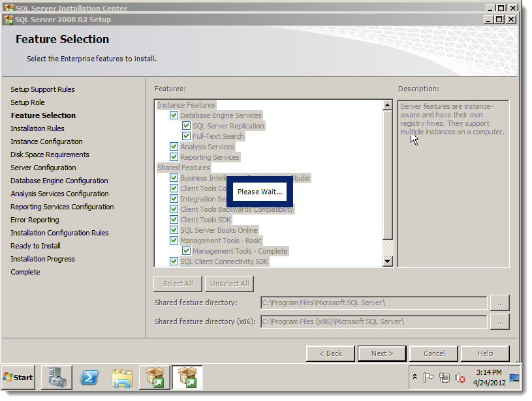Click the Shared feature directory (x86) field

tap(373, 321)
